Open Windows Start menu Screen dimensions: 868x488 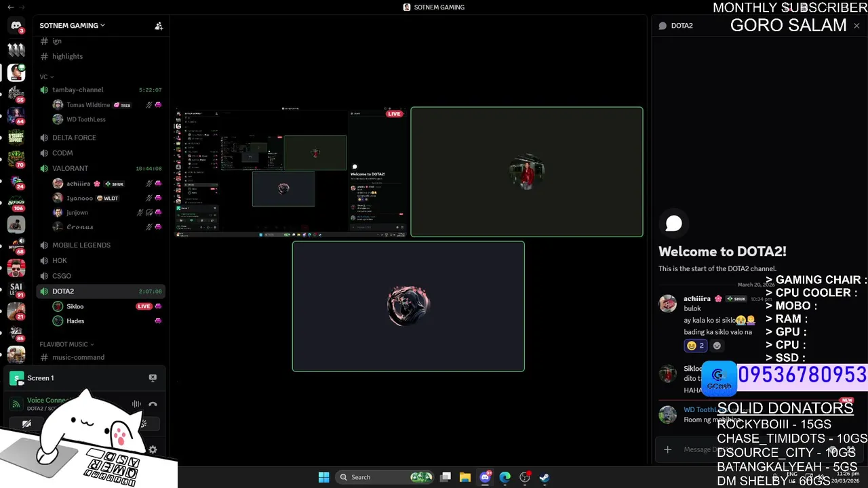point(323,477)
